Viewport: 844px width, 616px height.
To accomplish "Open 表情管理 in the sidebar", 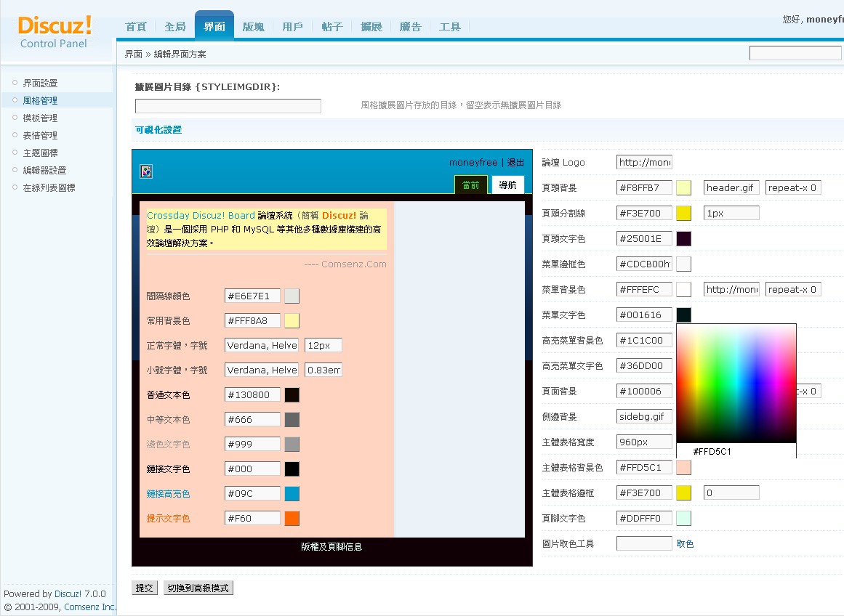I will [40, 135].
